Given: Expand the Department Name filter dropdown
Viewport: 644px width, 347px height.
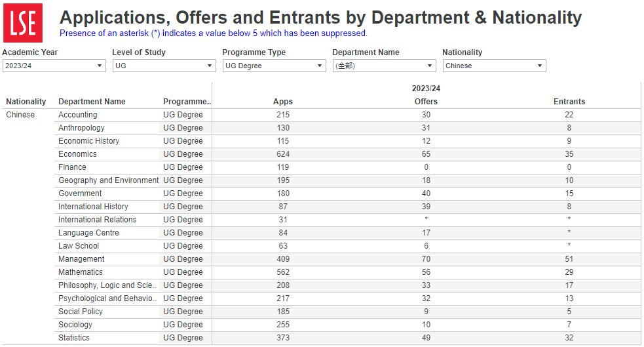Looking at the screenshot, I should [x=384, y=66].
